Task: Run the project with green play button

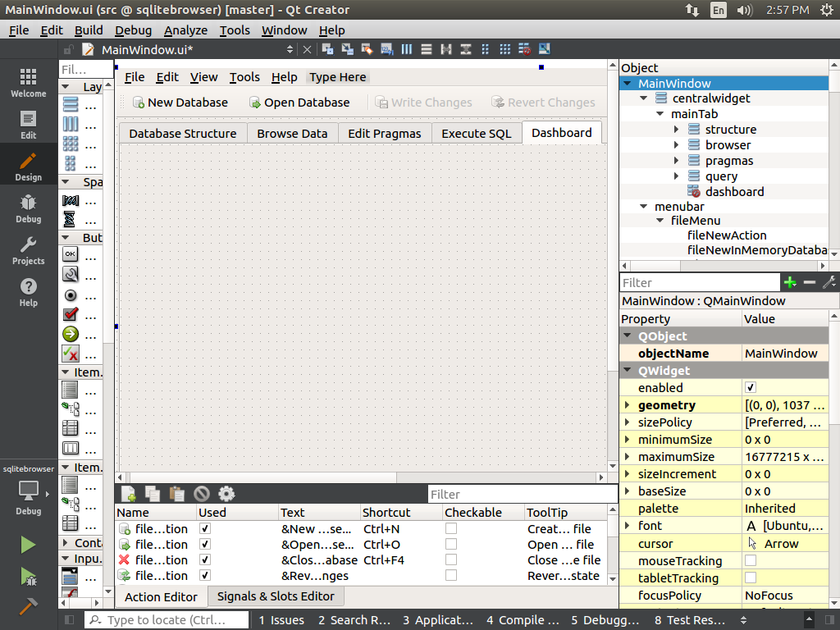Action: point(28,545)
